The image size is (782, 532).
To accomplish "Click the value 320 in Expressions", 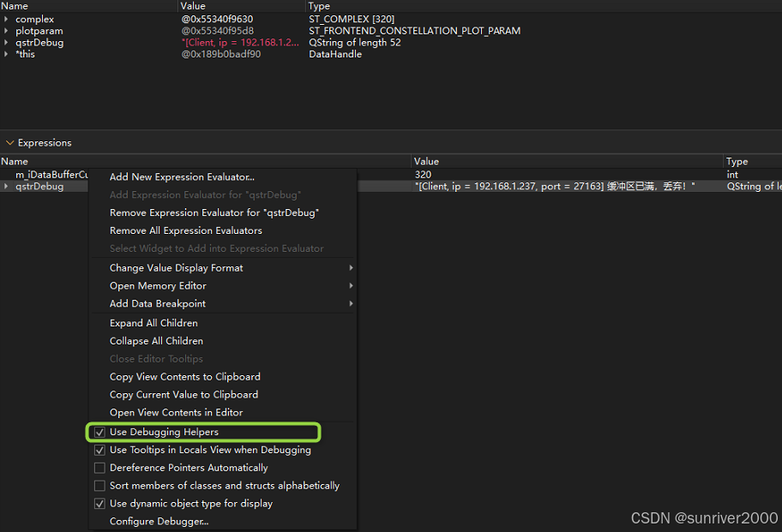I will point(423,175).
